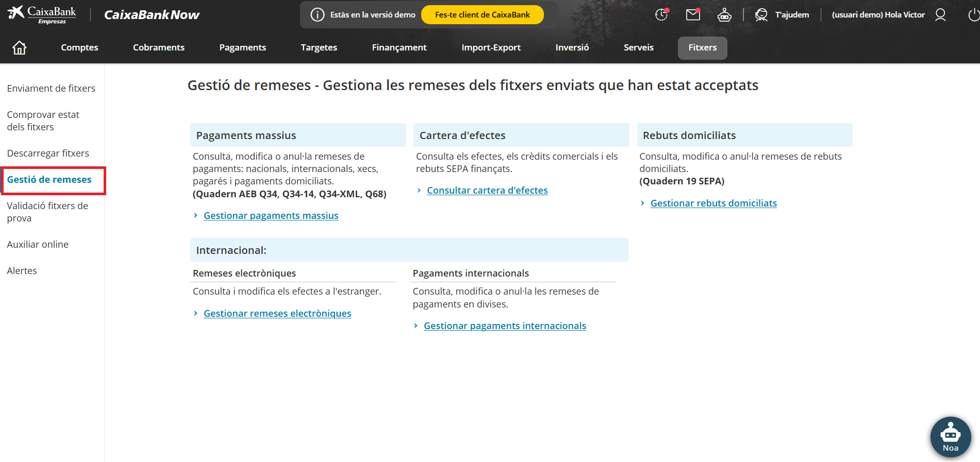This screenshot has height=462, width=980.
Task: Open the T'ajudem help option
Action: tap(782, 15)
